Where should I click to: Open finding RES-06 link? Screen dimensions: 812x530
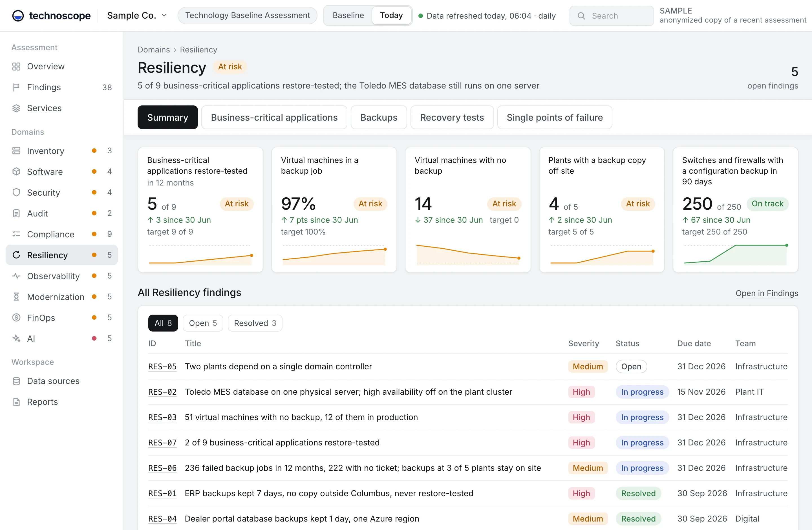[162, 468]
